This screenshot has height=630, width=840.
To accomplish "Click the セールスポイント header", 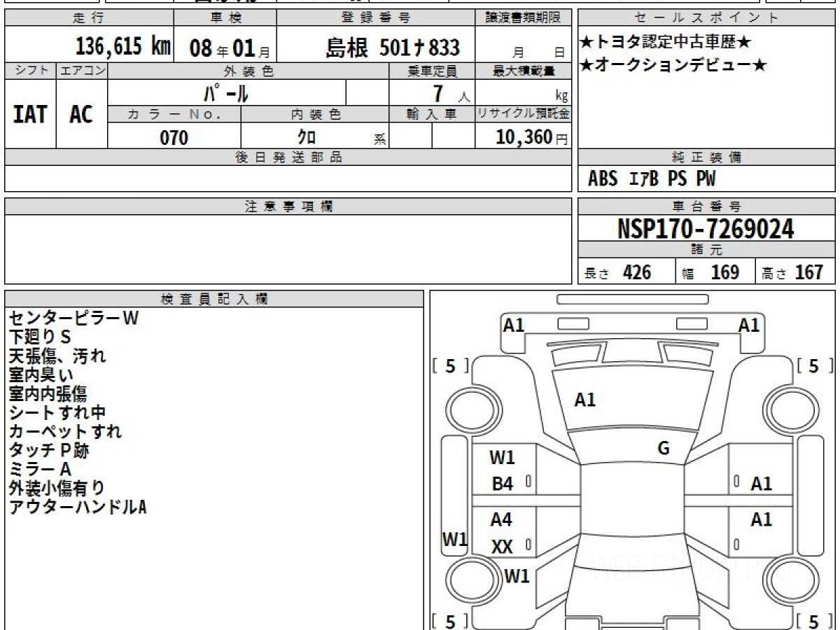I will (706, 19).
